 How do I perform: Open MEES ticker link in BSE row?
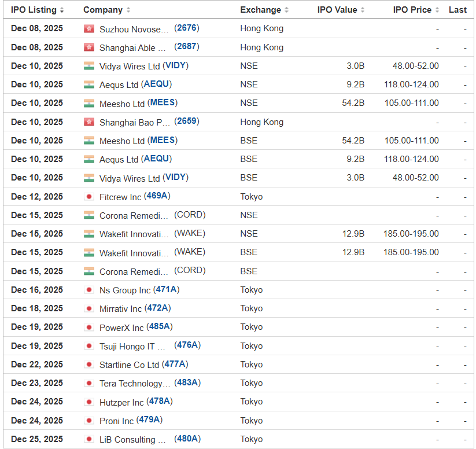pos(163,140)
